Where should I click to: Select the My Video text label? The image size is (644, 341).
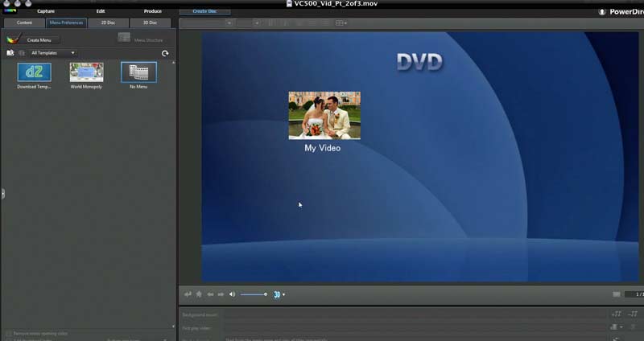[323, 148]
